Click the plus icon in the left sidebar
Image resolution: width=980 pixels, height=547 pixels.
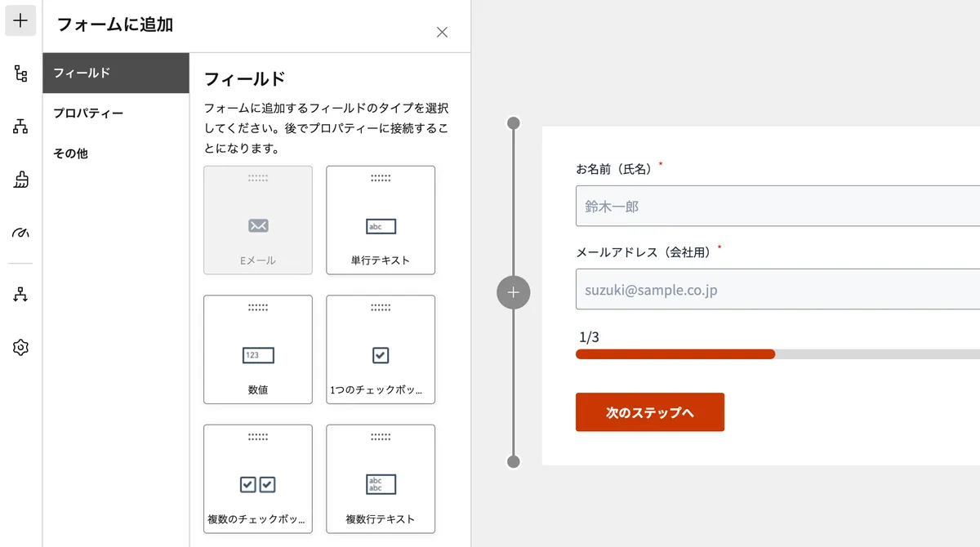coord(20,20)
